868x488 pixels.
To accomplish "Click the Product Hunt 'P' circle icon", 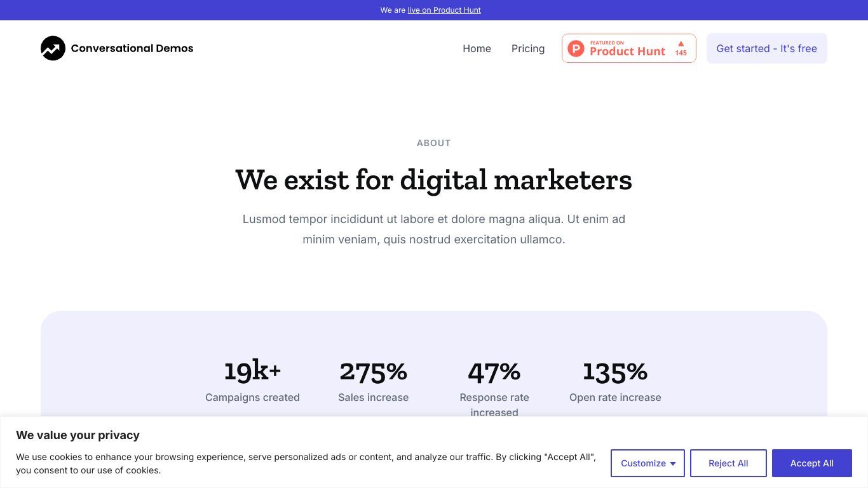I will point(576,48).
